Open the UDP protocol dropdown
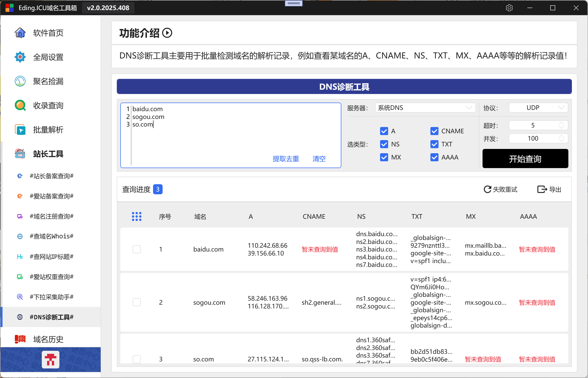Screen dimensions: 588x378 [x=538, y=108]
